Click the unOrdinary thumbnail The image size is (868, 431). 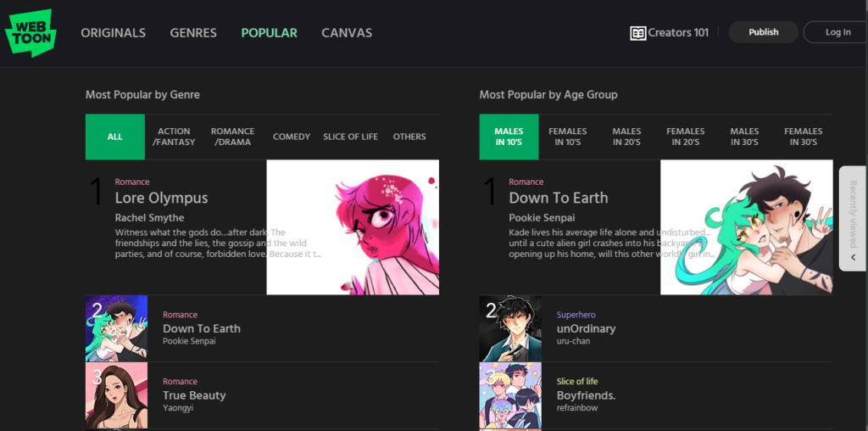[510, 328]
